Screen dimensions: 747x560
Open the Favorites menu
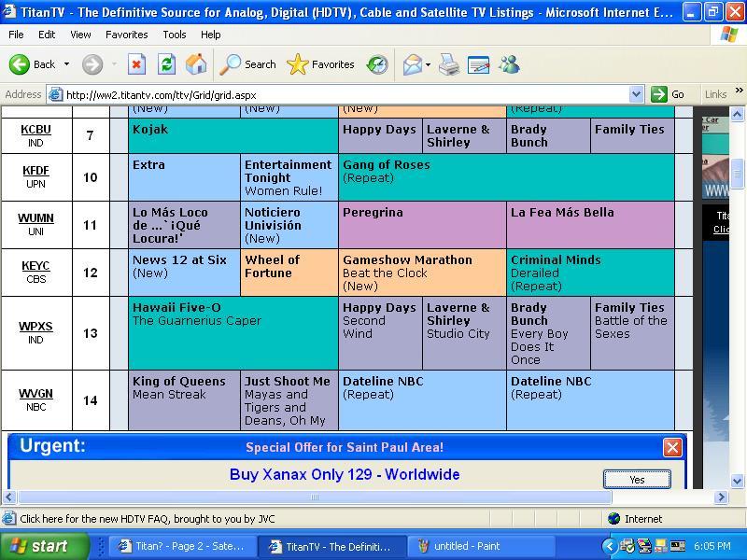(x=127, y=35)
